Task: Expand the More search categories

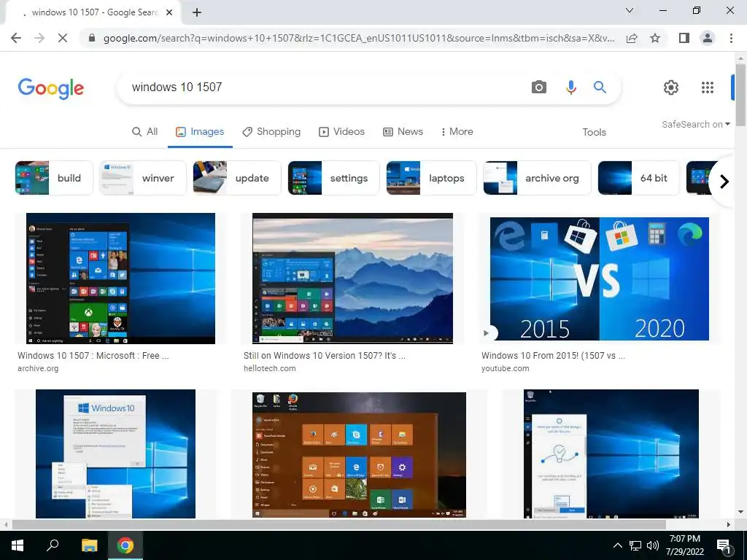Action: pos(457,132)
